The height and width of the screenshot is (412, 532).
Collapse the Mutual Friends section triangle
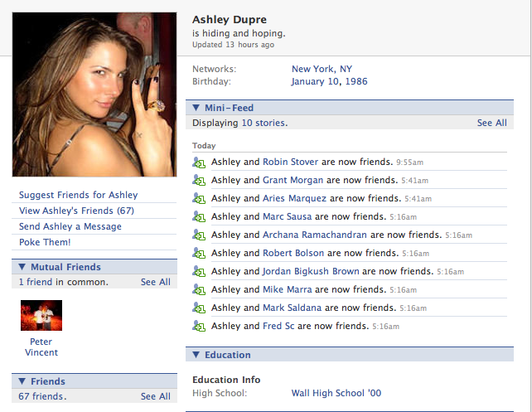point(22,267)
